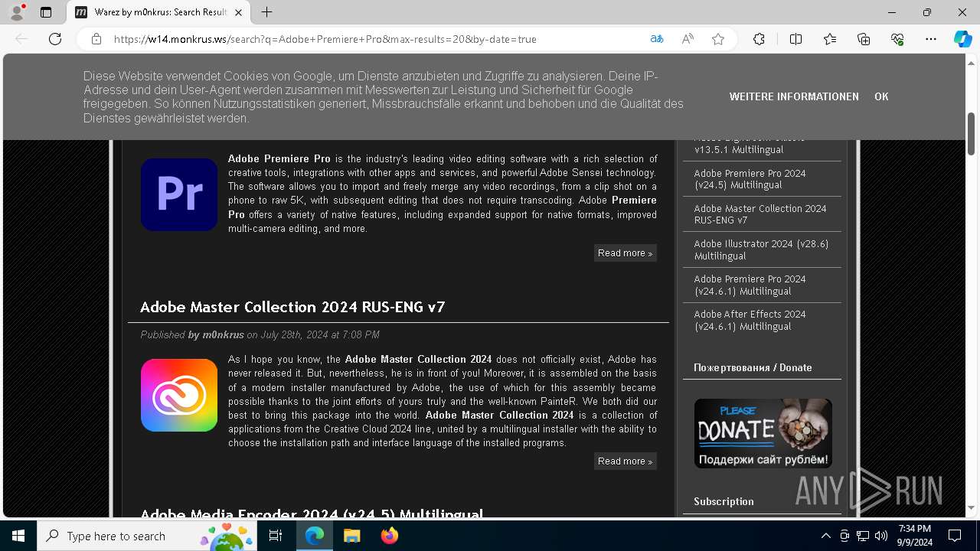Click the page vertical scrollbar thumb
980x551 pixels.
point(972,133)
